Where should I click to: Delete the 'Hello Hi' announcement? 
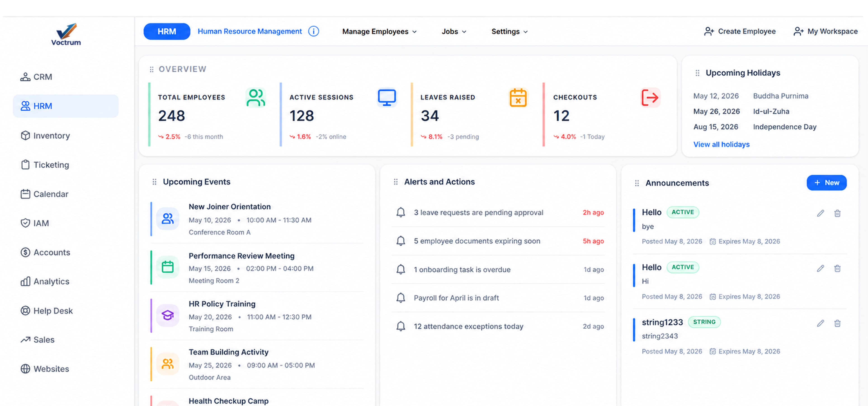click(x=837, y=268)
